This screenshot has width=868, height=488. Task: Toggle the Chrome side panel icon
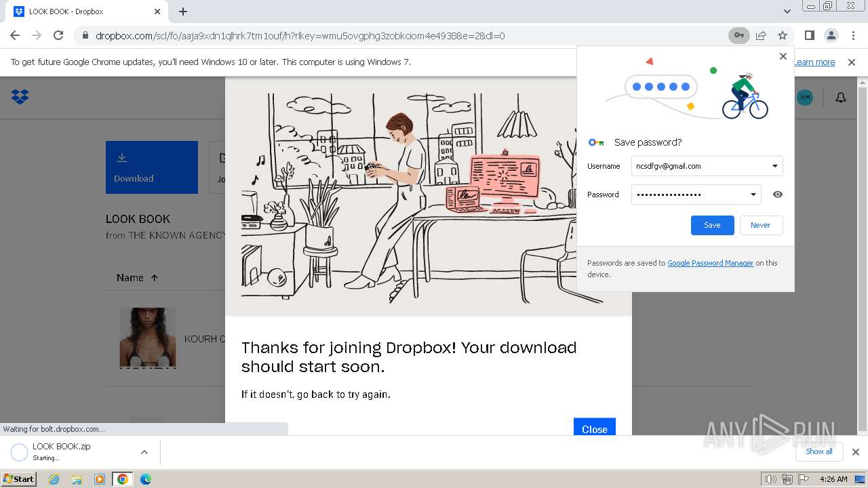click(x=809, y=35)
